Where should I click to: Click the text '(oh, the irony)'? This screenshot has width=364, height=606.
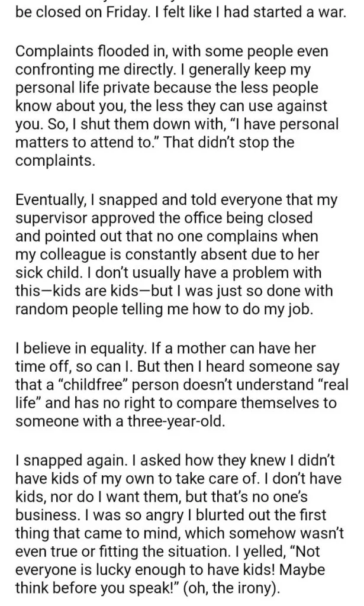tap(232, 588)
